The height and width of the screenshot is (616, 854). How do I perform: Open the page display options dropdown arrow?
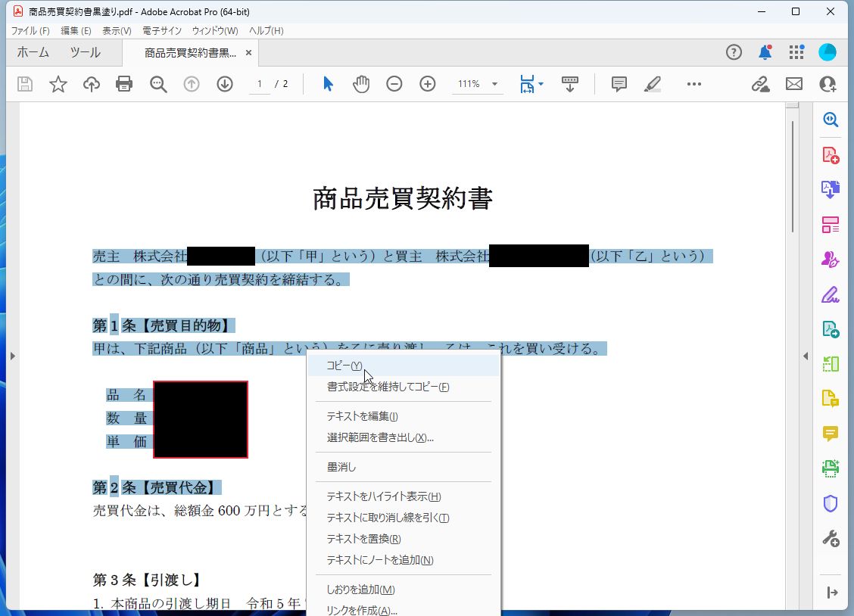click(541, 84)
